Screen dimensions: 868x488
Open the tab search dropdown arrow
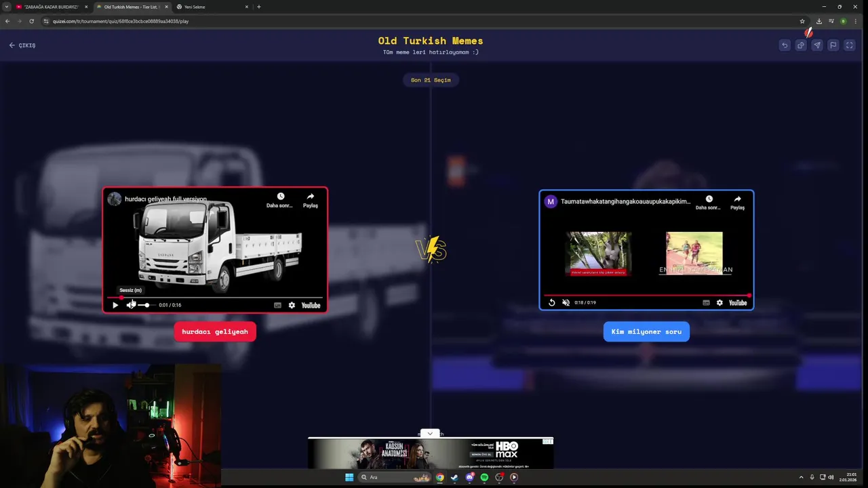click(6, 7)
